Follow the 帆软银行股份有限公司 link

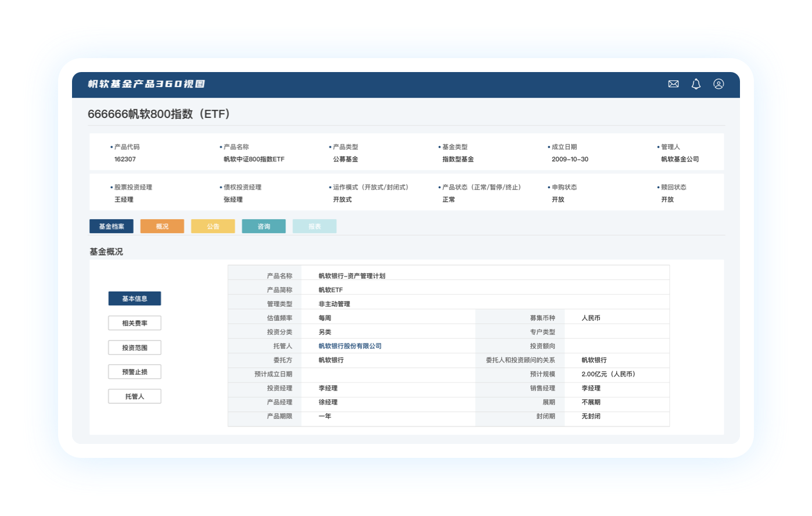click(x=350, y=346)
